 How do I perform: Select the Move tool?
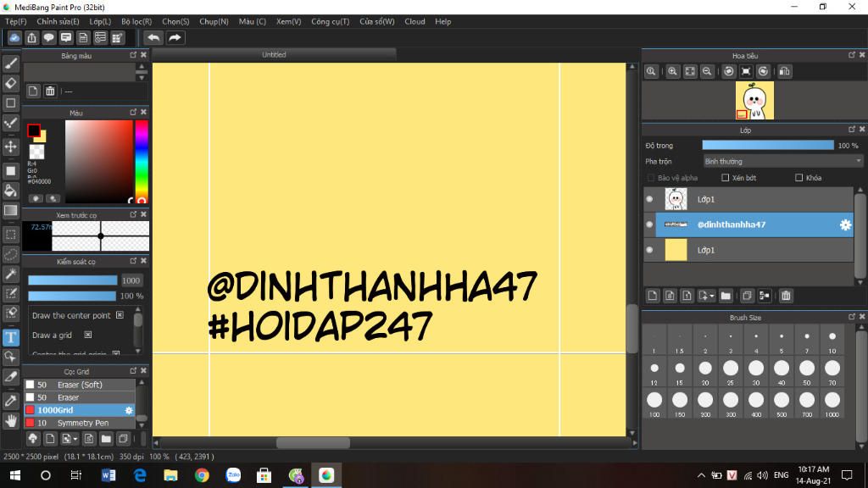click(x=10, y=147)
